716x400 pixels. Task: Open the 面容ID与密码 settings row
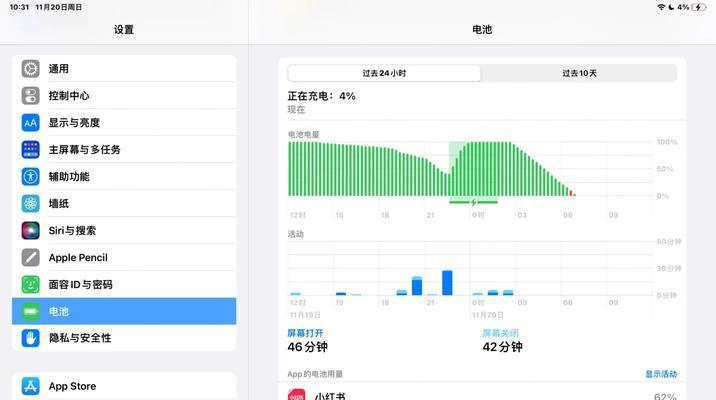[124, 284]
